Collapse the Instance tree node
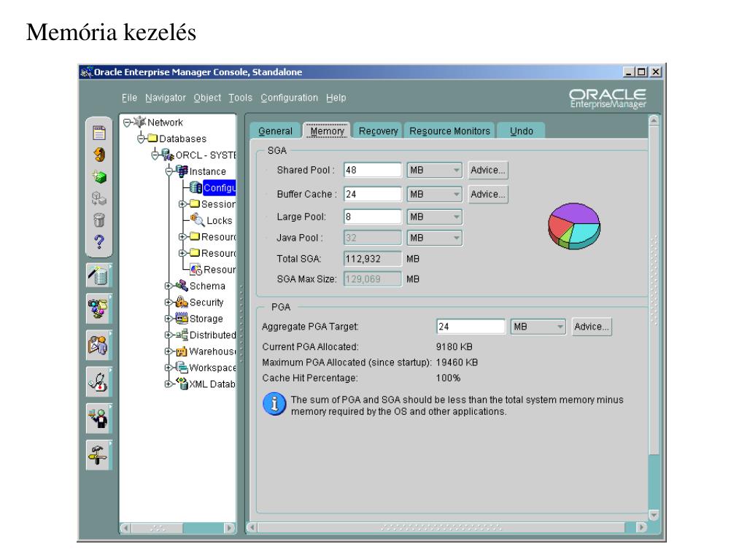Viewport: 747px width, 560px height. click(169, 171)
